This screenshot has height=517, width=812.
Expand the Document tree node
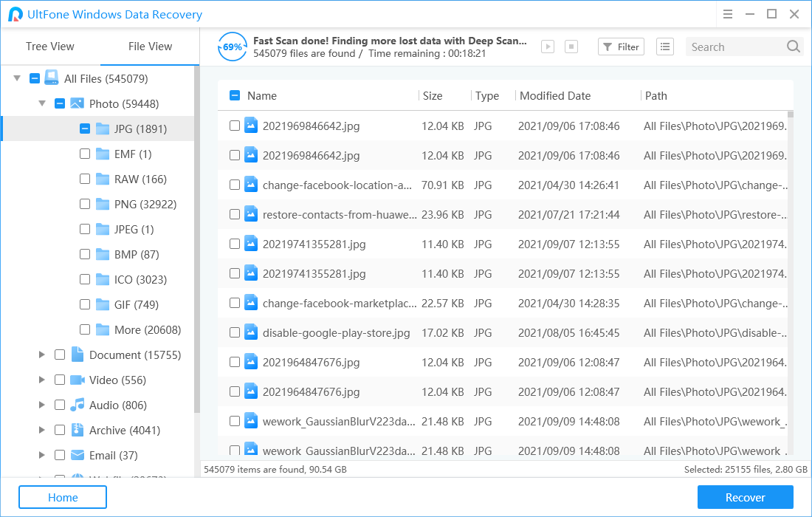coord(42,355)
